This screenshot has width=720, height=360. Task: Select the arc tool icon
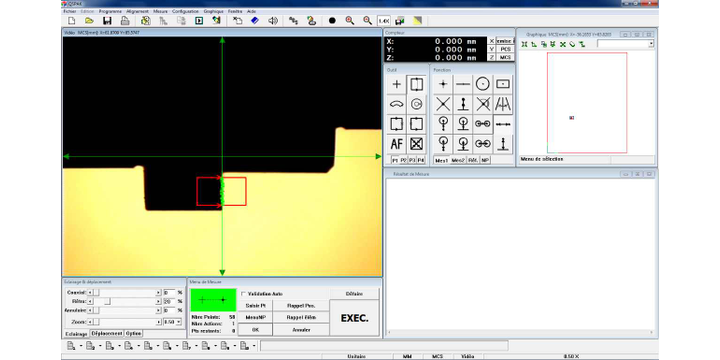pos(397,104)
